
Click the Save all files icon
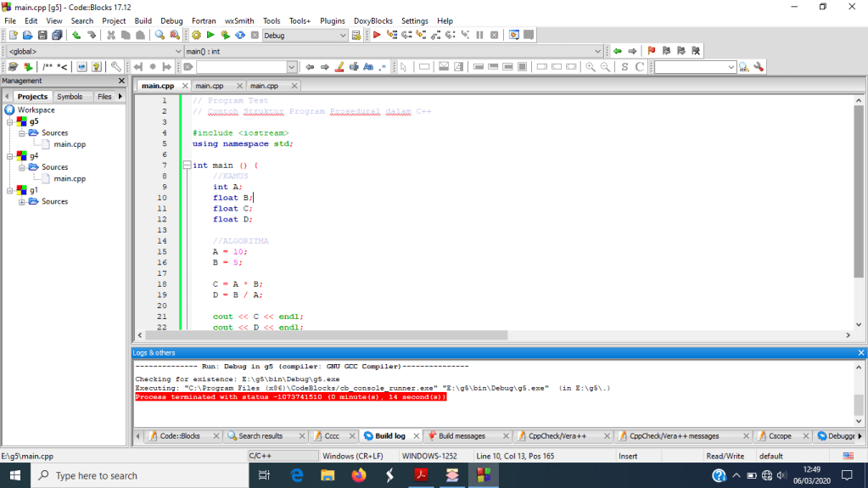pos(57,35)
